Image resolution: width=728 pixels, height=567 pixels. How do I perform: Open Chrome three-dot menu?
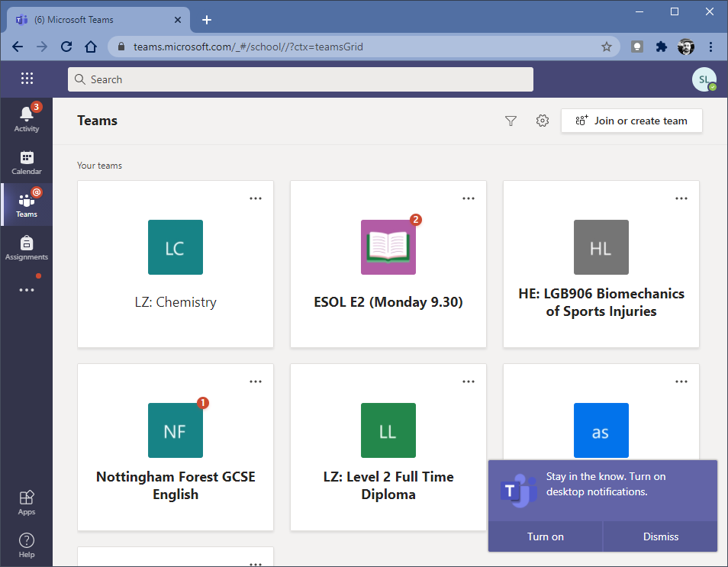coord(710,47)
